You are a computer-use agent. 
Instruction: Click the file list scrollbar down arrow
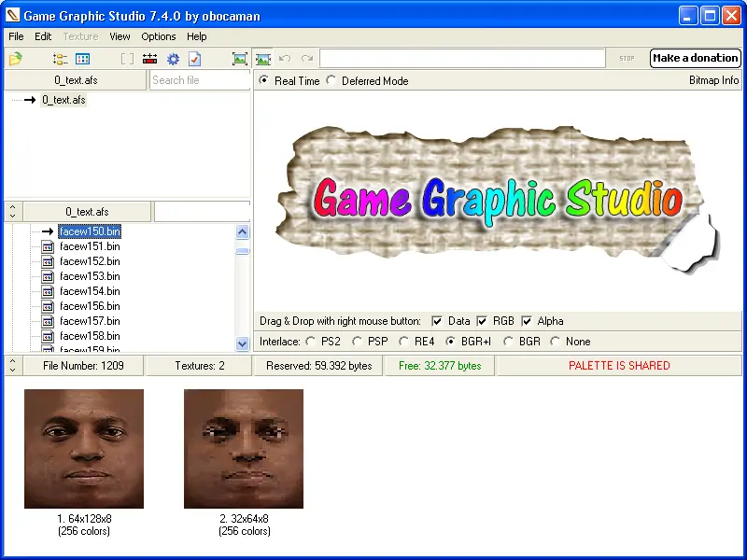pos(242,343)
